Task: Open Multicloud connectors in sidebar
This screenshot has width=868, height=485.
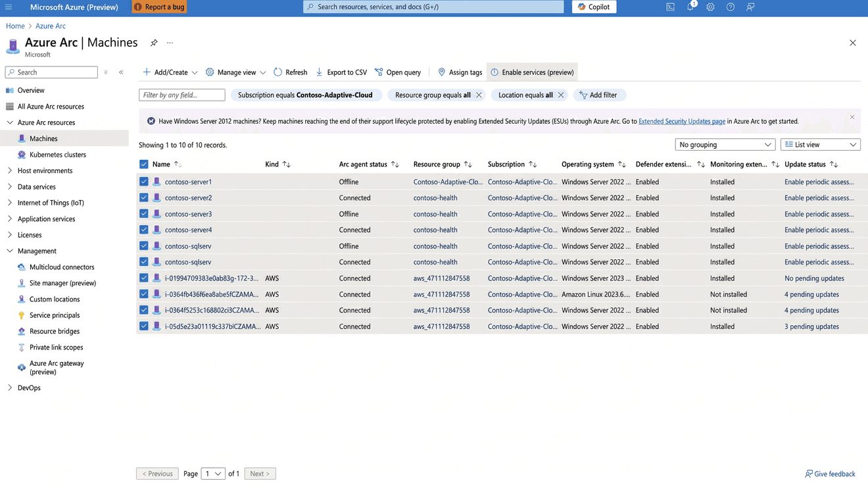Action: tap(62, 267)
